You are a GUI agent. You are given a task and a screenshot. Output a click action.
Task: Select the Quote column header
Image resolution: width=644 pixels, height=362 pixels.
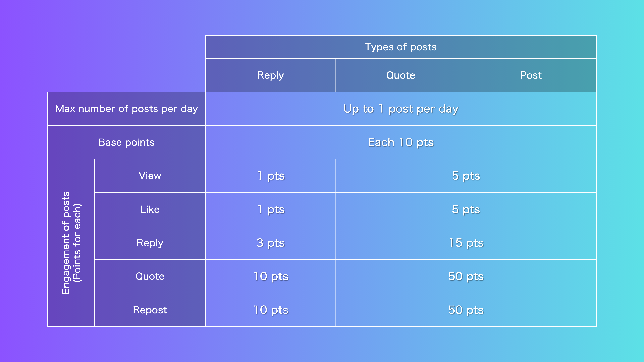click(401, 75)
